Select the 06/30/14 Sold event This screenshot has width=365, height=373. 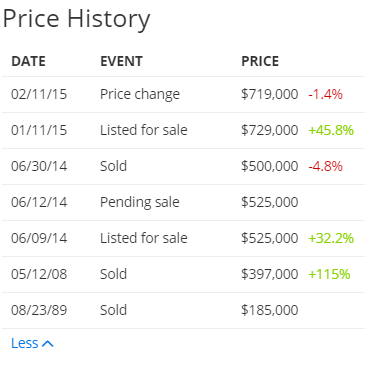click(x=113, y=166)
